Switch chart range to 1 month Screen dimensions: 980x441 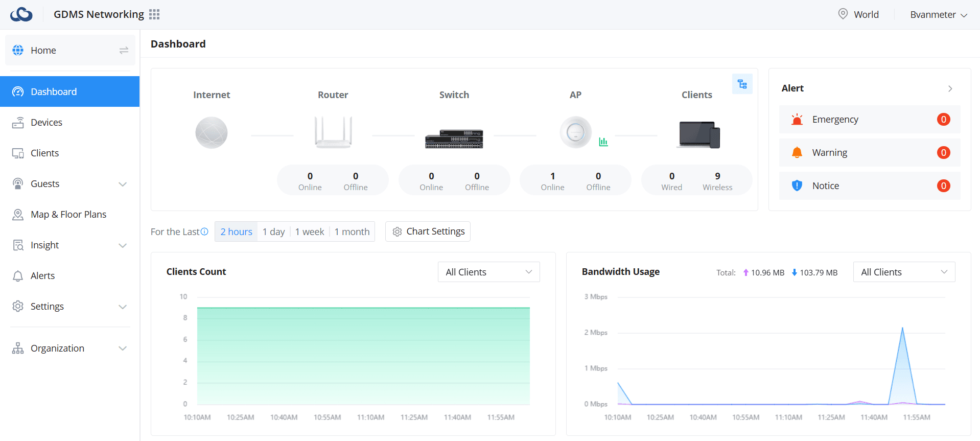click(x=352, y=231)
